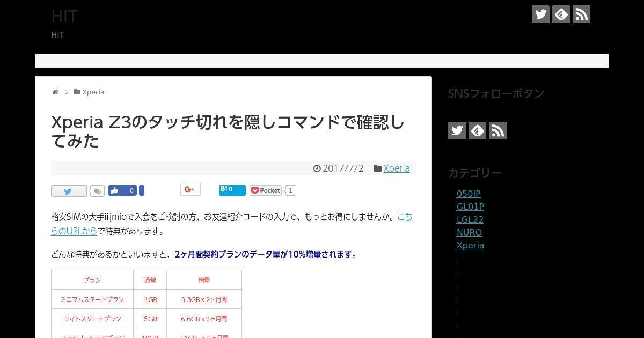Click the 3GB table cell
This screenshot has width=644, height=338.
click(x=150, y=299)
